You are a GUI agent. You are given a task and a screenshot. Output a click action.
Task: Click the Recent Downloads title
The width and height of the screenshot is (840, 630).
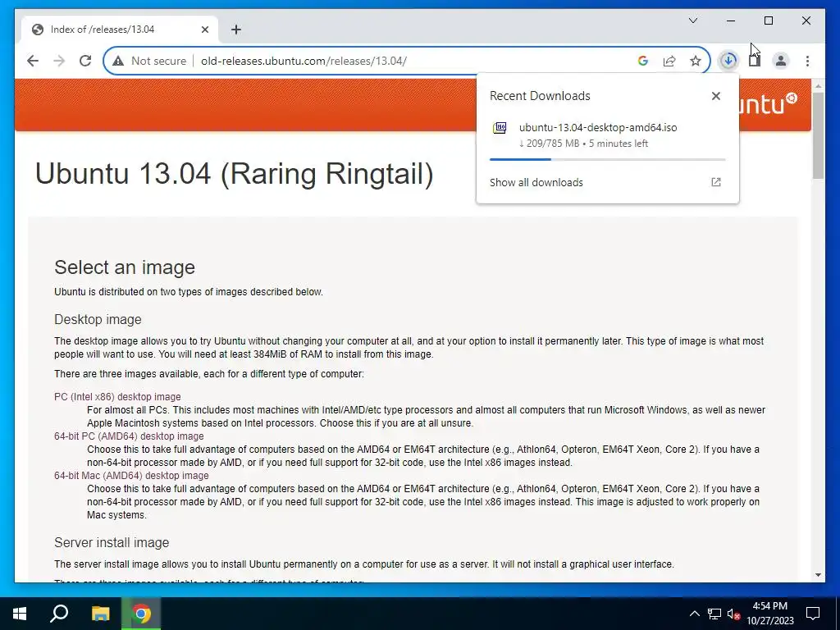[540, 96]
